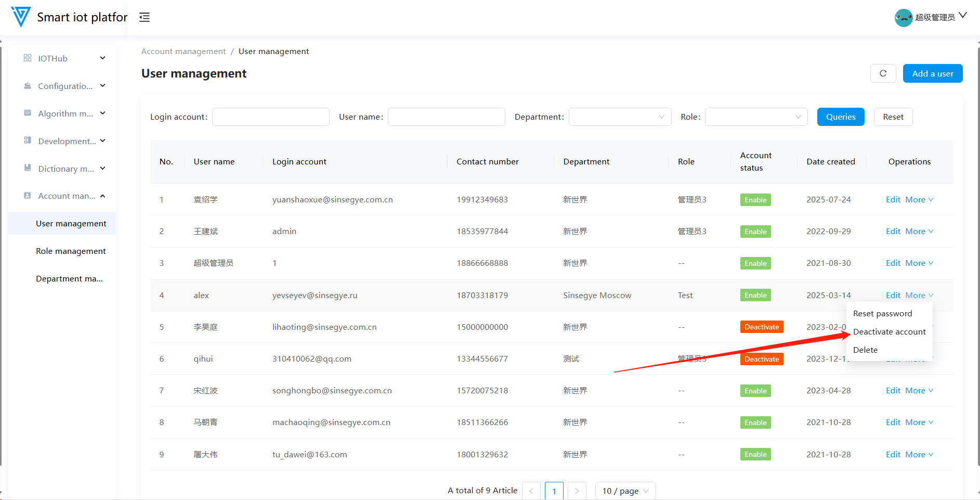This screenshot has height=500, width=980.
Task: Select Deactivate account from the More menu
Action: coord(889,332)
